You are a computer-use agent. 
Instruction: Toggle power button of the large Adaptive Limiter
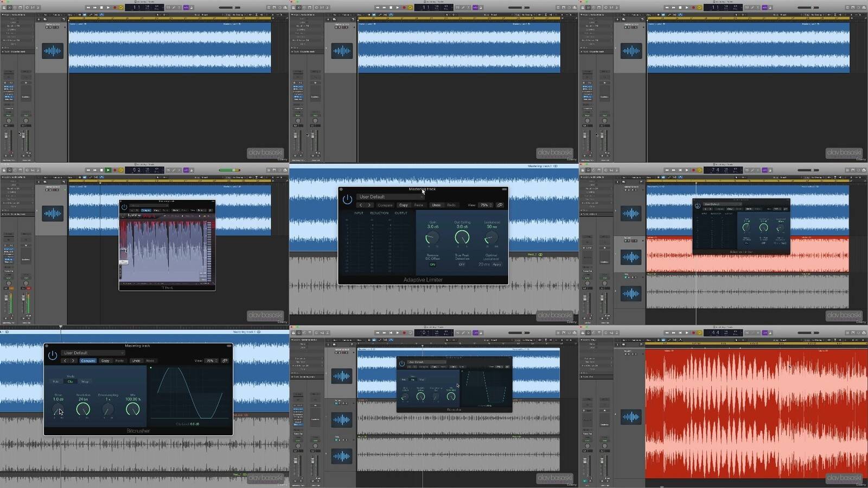[x=347, y=199]
